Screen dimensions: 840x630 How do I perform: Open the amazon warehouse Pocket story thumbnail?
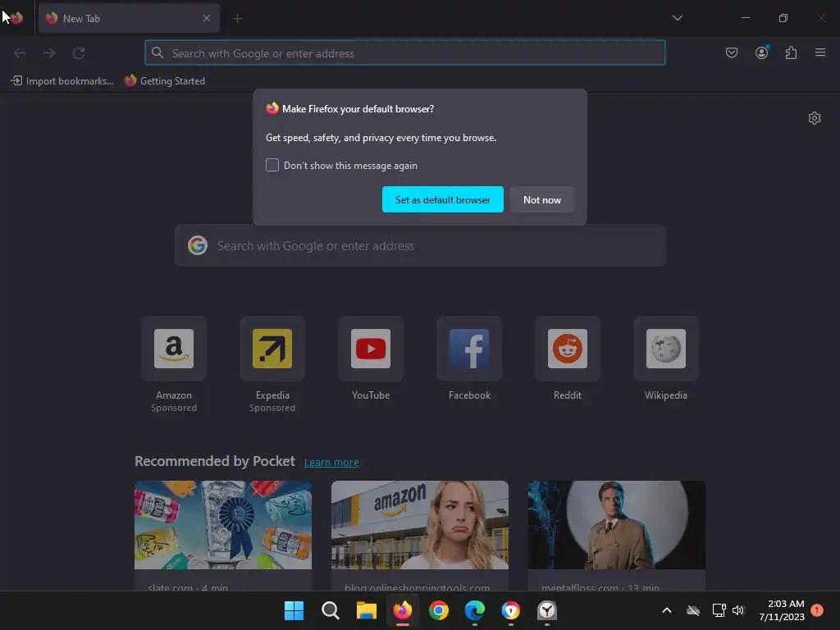(x=419, y=525)
